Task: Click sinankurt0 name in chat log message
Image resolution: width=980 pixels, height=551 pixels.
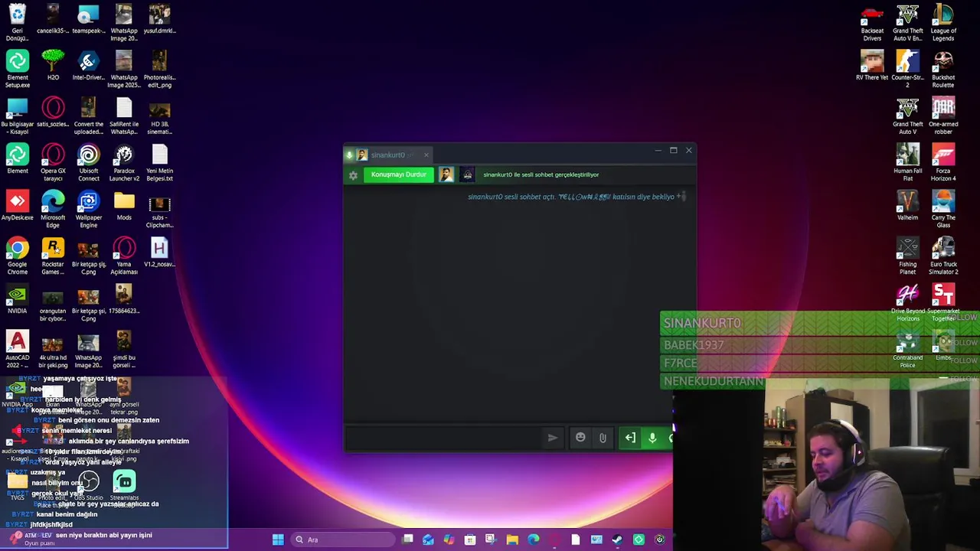Action: [x=485, y=197]
